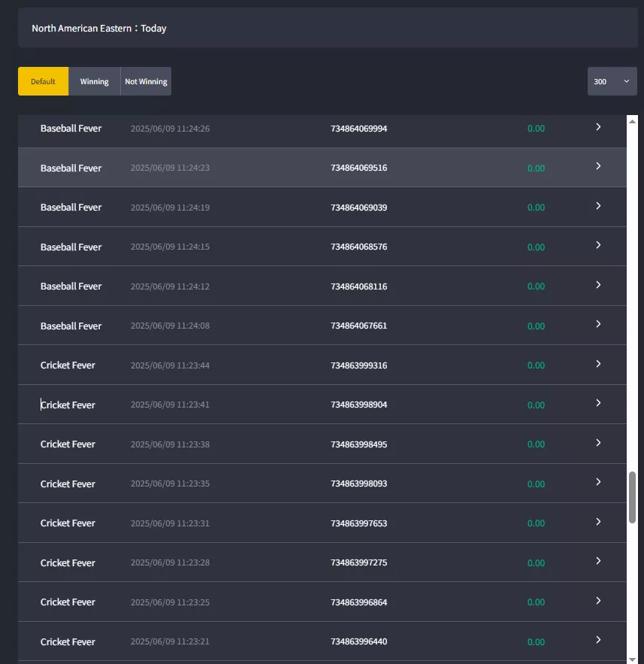Click bet number 734863998093
644x664 pixels.
click(358, 484)
